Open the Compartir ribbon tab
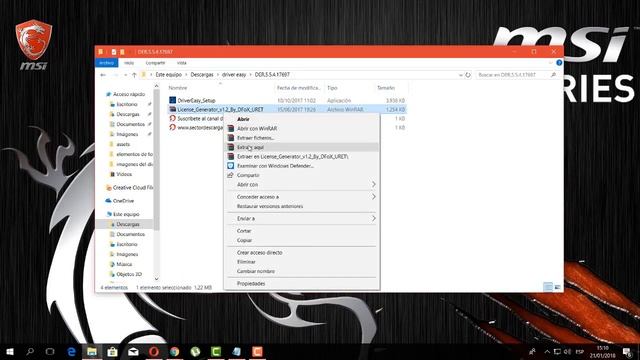This screenshot has height=360, width=640. [155, 63]
